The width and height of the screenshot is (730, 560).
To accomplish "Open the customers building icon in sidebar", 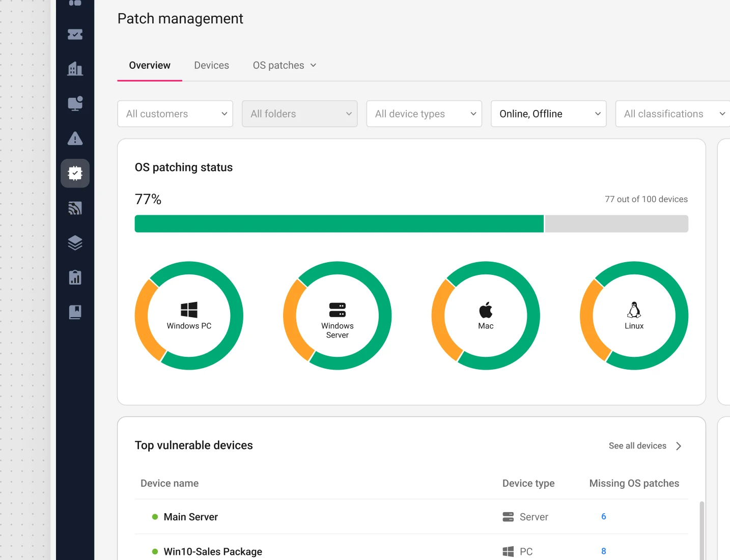I will pos(75,69).
